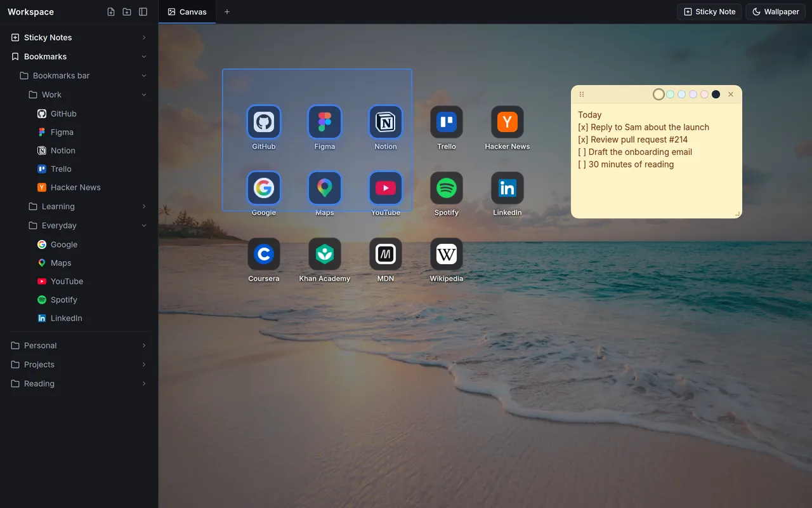Viewport: 812px width, 508px height.
Task: Switch to the Canvas tab
Action: pos(187,12)
